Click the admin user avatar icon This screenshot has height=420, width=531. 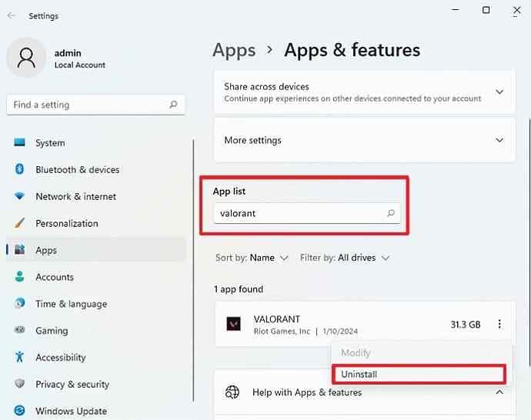[x=26, y=57]
